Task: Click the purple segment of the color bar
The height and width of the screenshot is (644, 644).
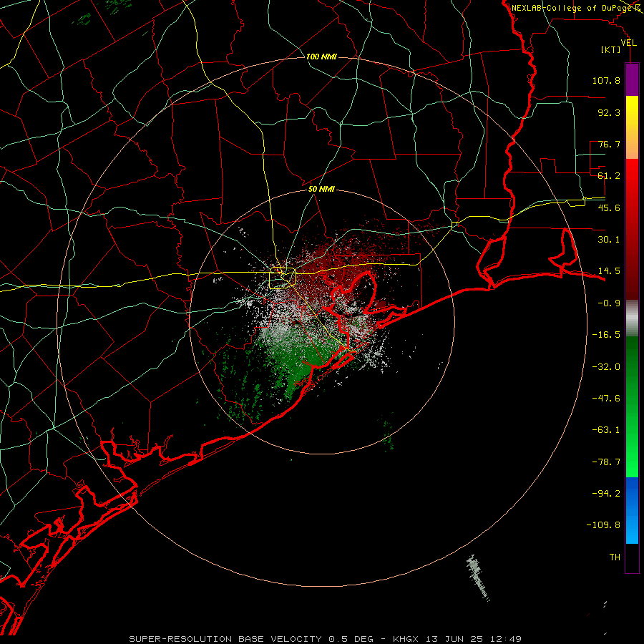Action: [632, 79]
